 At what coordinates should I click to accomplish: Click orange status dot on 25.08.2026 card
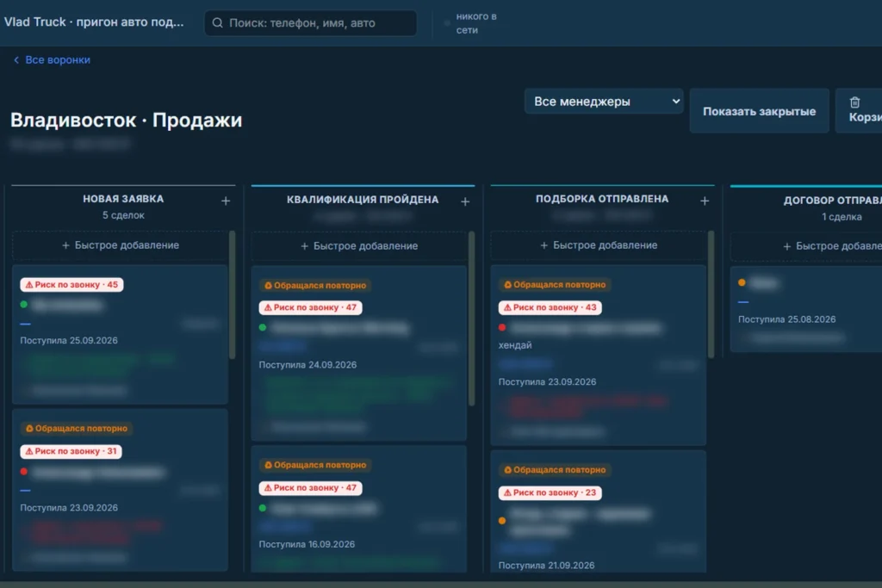(742, 282)
